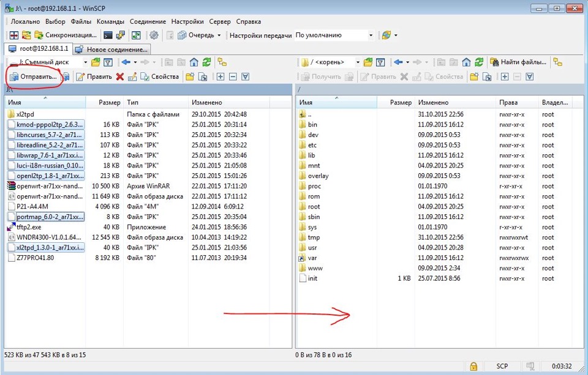The width and height of the screenshot is (588, 375).
Task: Click the keep remote directory up to date icon
Action: pyautogui.click(x=136, y=35)
